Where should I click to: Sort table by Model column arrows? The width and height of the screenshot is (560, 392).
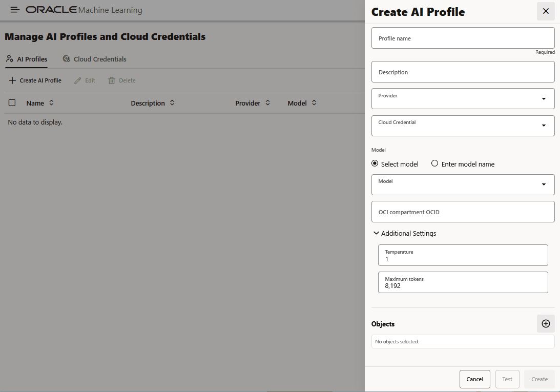[x=314, y=102]
